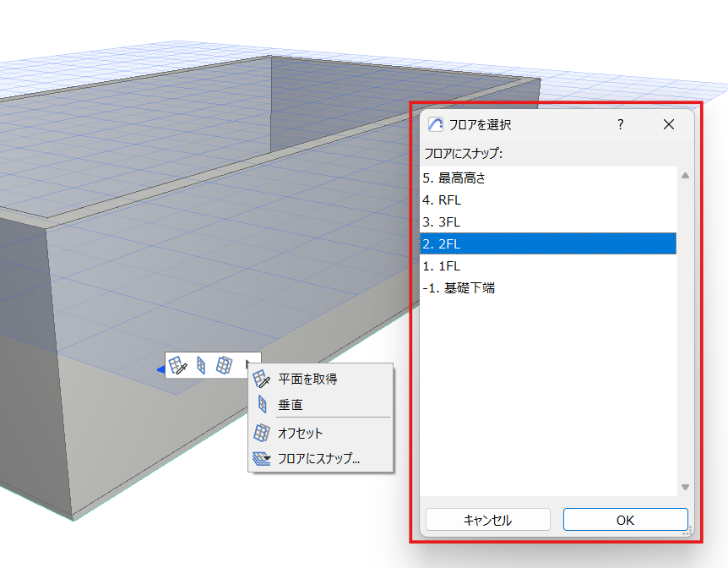Screen dimensions: 728x568
Task: Click the blue editing plane handle arrow
Action: click(x=161, y=369)
